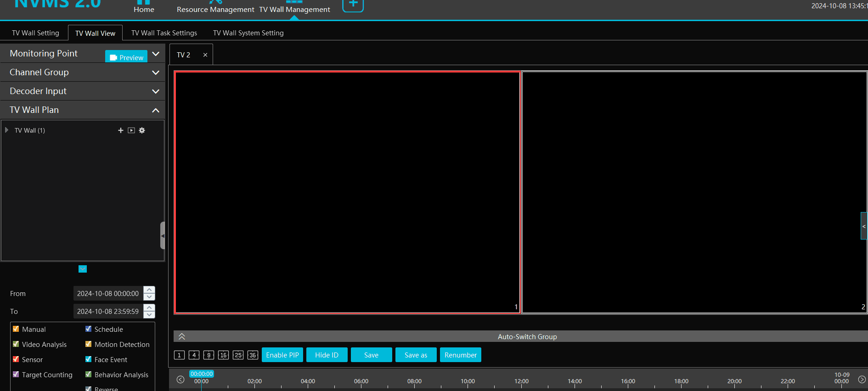The width and height of the screenshot is (868, 391).
Task: Expand the Decoder Input section
Action: [x=156, y=91]
